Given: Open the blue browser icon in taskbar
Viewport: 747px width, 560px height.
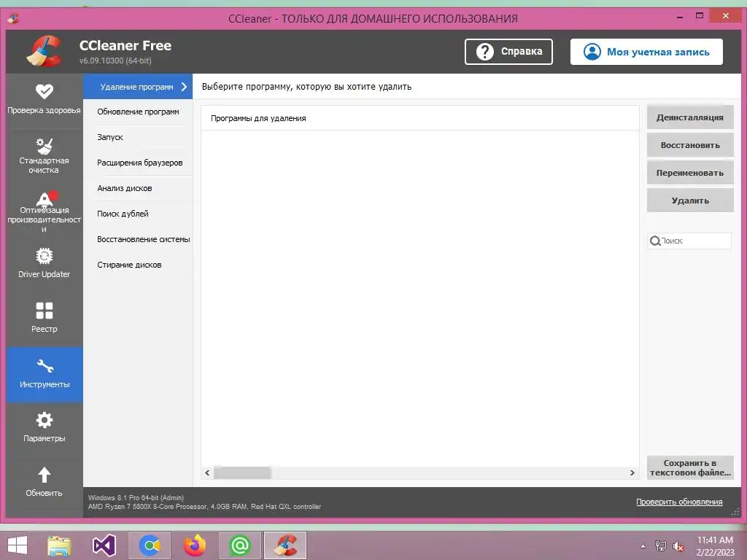Looking at the screenshot, I should pyautogui.click(x=150, y=545).
